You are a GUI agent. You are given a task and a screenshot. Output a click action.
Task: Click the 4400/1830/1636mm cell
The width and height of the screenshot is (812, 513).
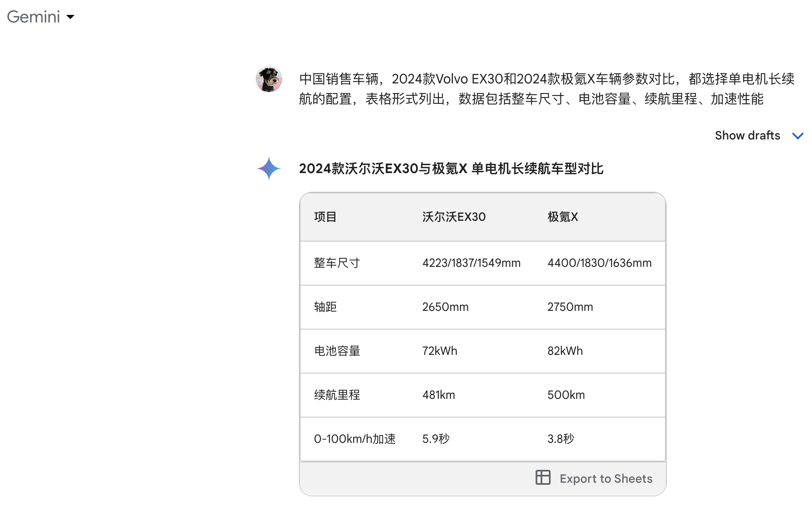pos(599,263)
